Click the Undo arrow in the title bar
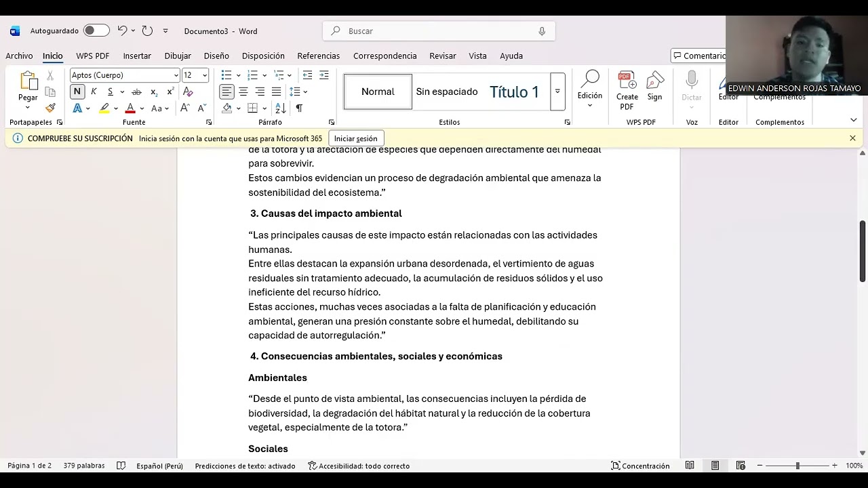 pyautogui.click(x=122, y=30)
